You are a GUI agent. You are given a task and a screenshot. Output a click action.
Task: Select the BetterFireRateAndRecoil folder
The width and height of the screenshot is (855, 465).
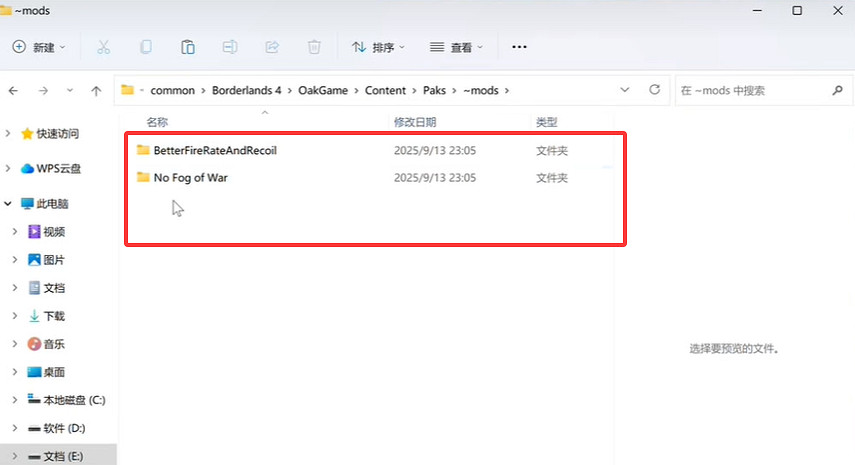[214, 150]
